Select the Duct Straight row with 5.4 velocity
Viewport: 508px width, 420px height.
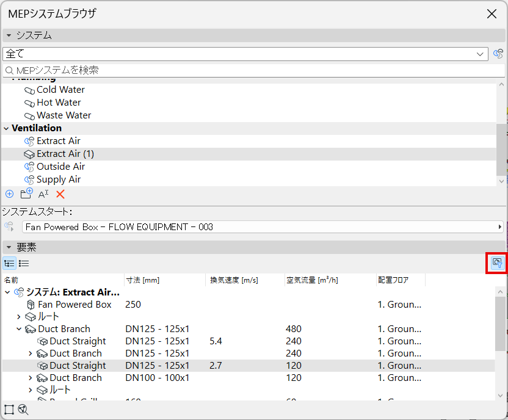pos(249,341)
